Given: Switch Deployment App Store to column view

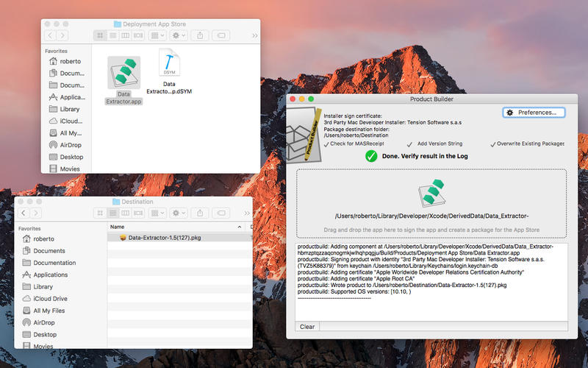Looking at the screenshot, I should click(x=126, y=35).
